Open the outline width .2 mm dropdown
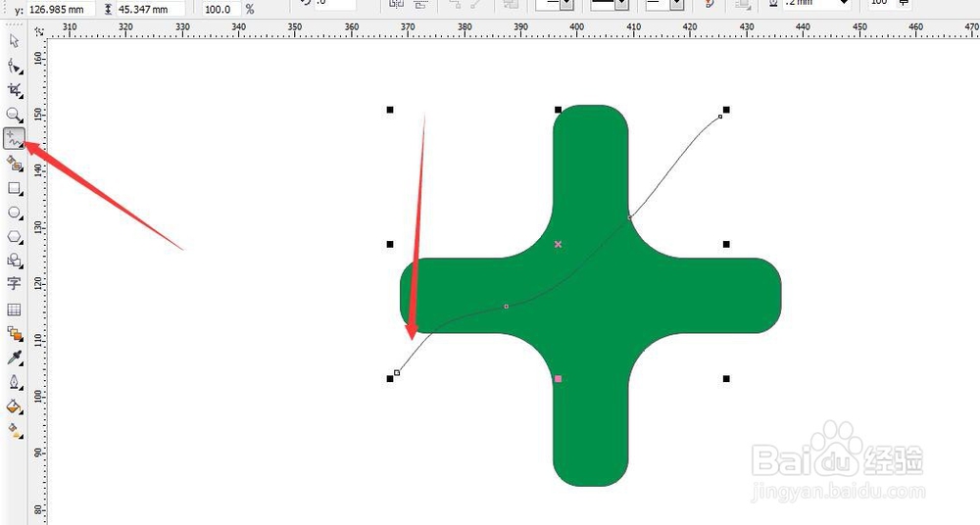Viewport: 980px width, 525px height. [x=845, y=4]
